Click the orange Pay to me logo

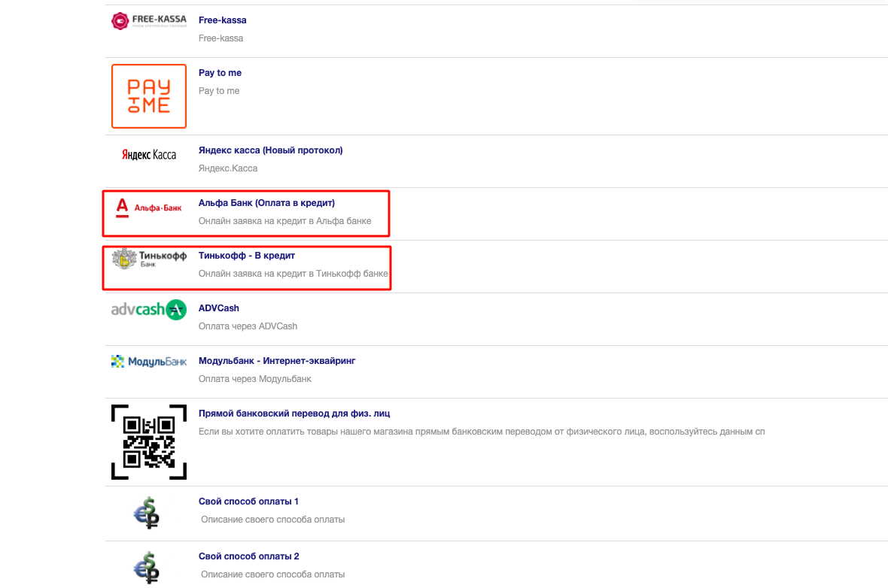click(x=148, y=96)
